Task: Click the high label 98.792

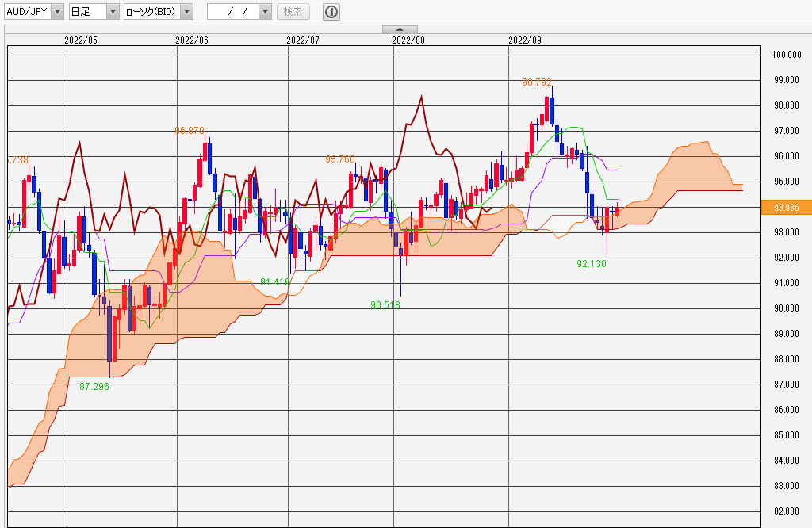Action: click(x=537, y=82)
